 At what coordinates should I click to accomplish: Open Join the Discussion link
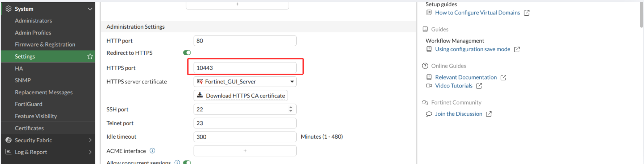pos(459,114)
